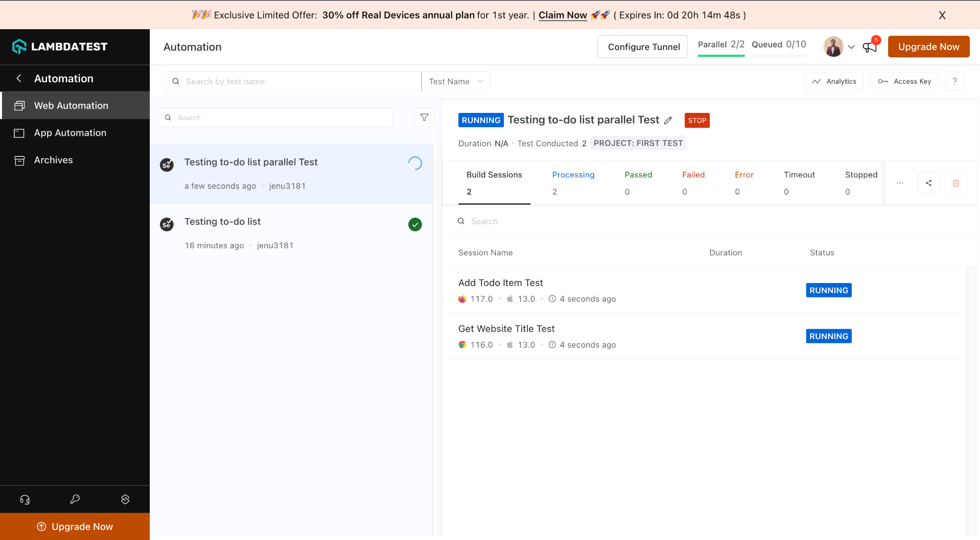Screen dimensions: 980x540
Task: Click the integrations icon in sidebar footer
Action: [125, 499]
